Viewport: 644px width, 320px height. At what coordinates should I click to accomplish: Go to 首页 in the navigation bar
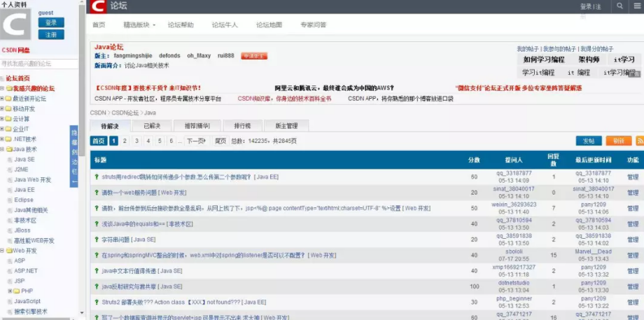coord(99,25)
